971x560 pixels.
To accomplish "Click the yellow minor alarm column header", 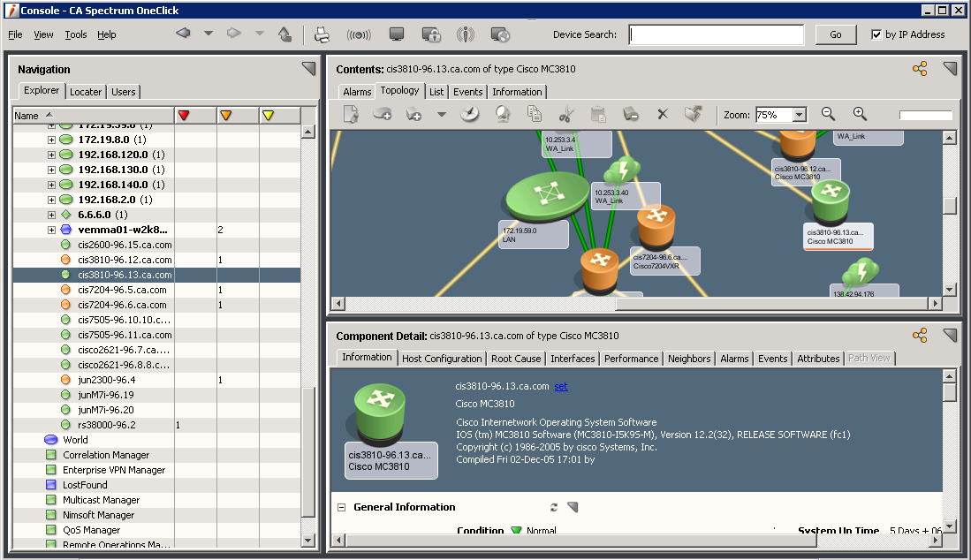I will coord(280,115).
